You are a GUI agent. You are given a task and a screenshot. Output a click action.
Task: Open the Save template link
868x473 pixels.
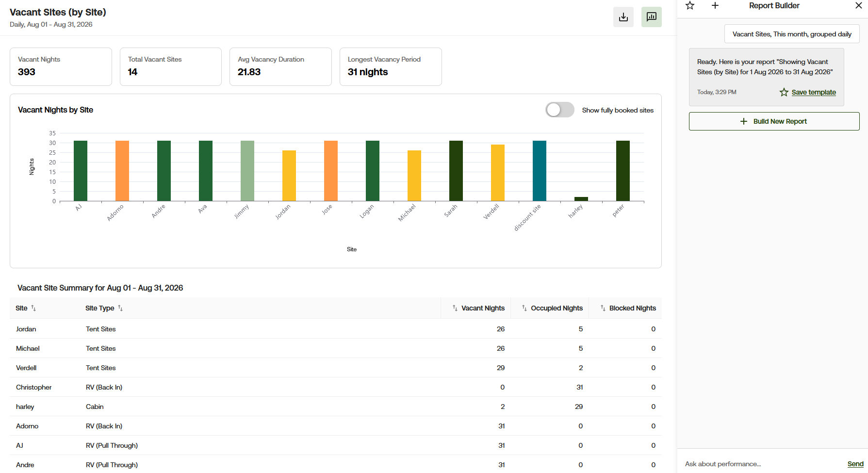coord(814,92)
